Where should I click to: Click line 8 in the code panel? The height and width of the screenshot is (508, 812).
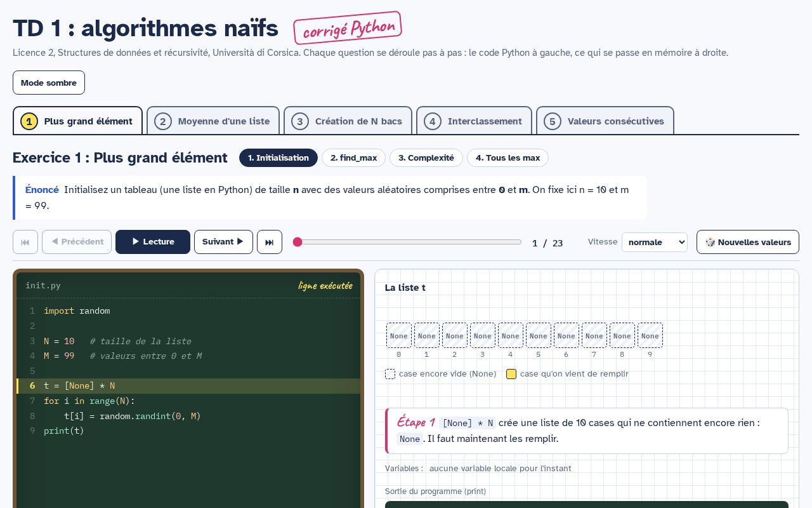point(188,416)
